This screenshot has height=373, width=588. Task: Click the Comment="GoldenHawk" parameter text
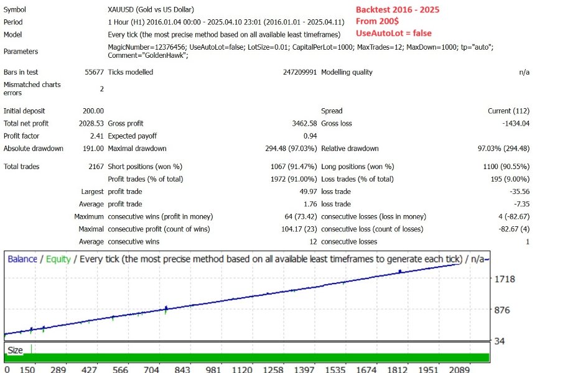[x=147, y=55]
